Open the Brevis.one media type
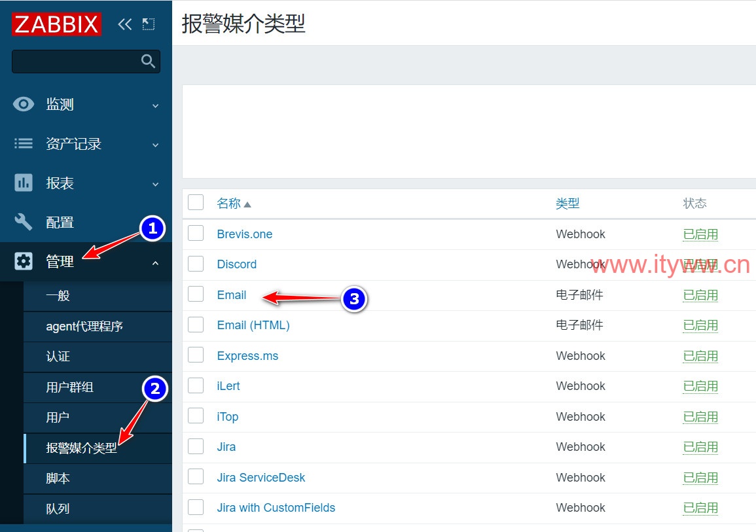The width and height of the screenshot is (756, 532). (244, 234)
